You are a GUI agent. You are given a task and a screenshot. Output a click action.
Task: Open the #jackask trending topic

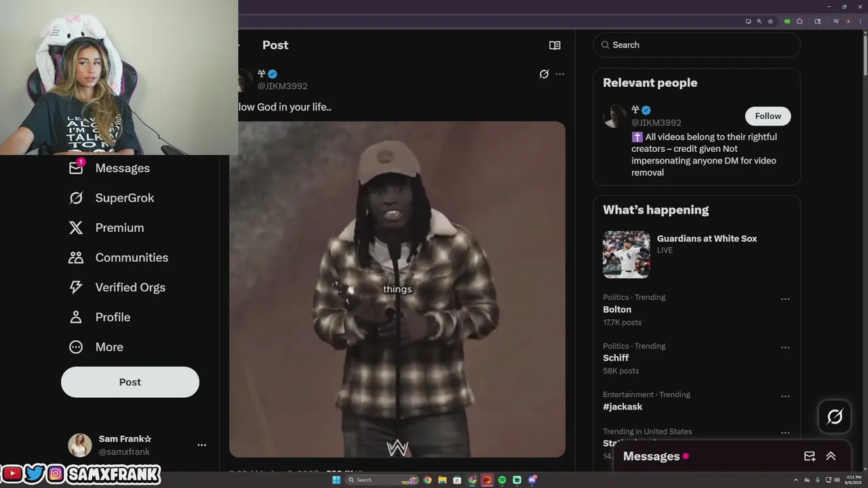tap(623, 407)
